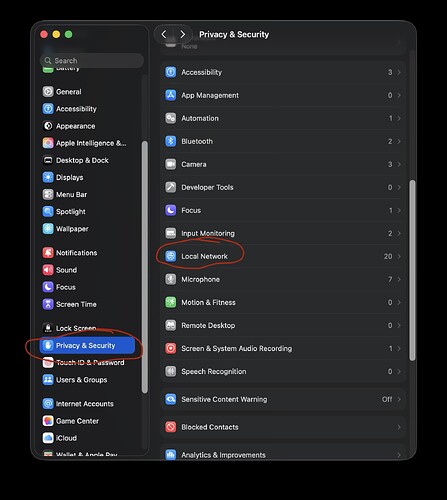447x500 pixels.
Task: Click the General gear icon in the sidebar
Action: [x=48, y=91]
